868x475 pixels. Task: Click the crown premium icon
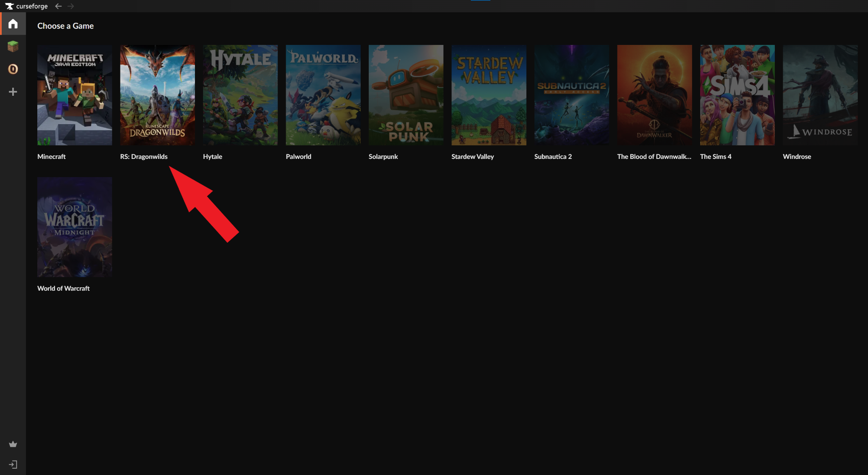point(13,444)
